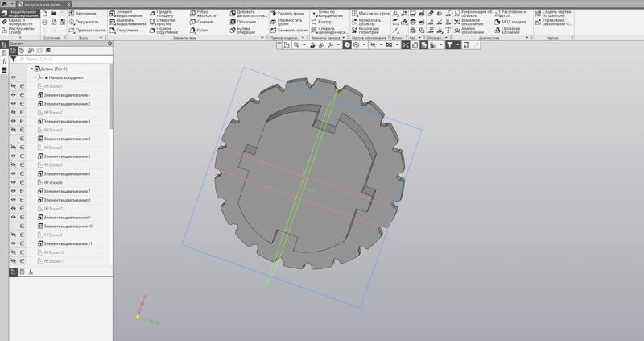Expand the Элементы тела panel arrow
The width and height of the screenshot is (644, 341).
262,37
